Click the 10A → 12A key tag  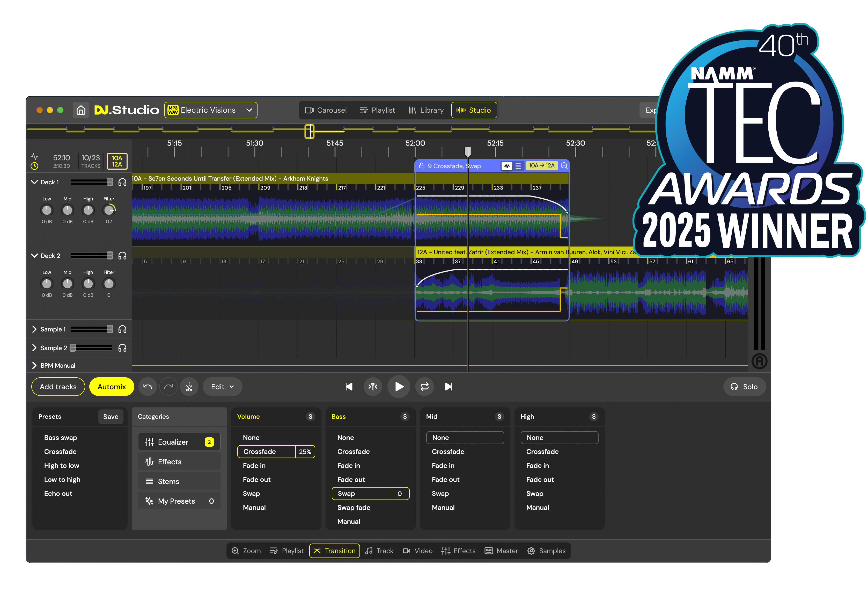click(542, 166)
